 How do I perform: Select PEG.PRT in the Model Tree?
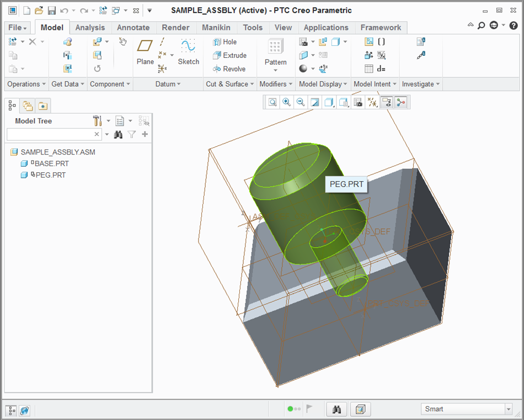pos(50,175)
